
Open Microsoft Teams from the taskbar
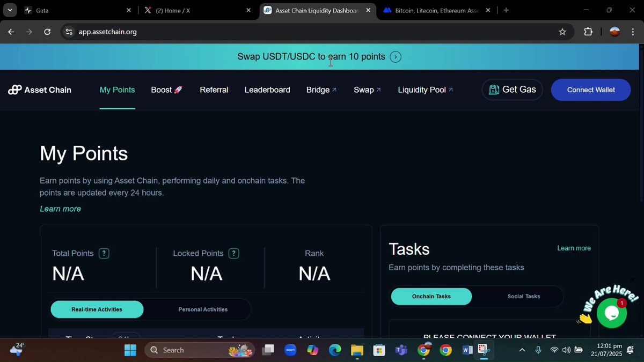[401, 350]
